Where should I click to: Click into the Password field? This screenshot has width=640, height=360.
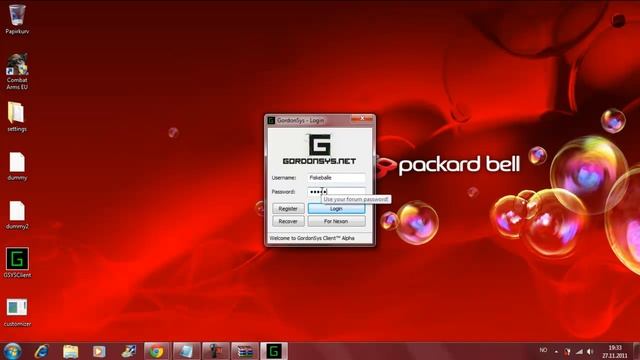pyautogui.click(x=336, y=191)
